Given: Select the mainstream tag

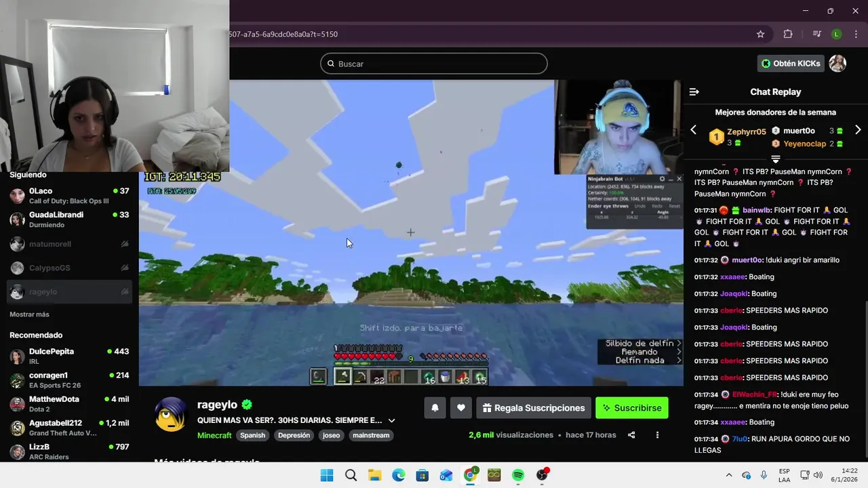Looking at the screenshot, I should click(x=371, y=435).
